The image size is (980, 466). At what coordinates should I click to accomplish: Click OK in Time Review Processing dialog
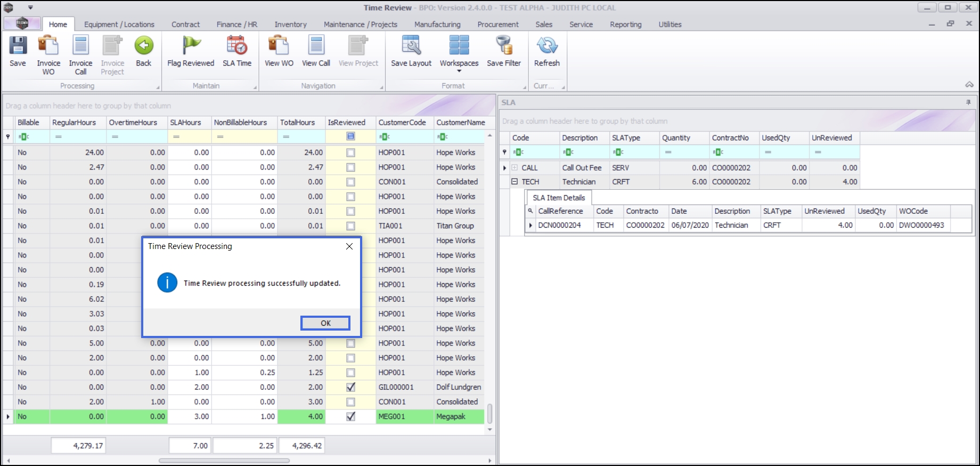pyautogui.click(x=325, y=323)
